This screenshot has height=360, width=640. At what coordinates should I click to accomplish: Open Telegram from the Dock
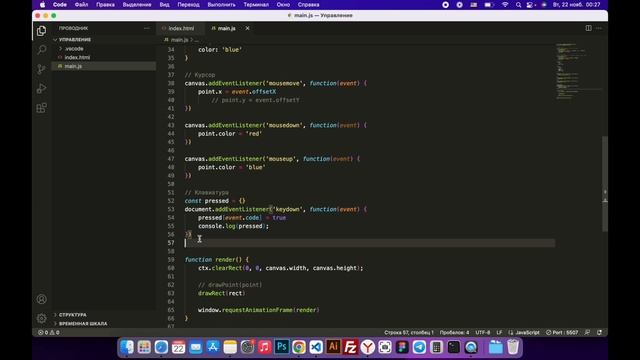click(419, 347)
